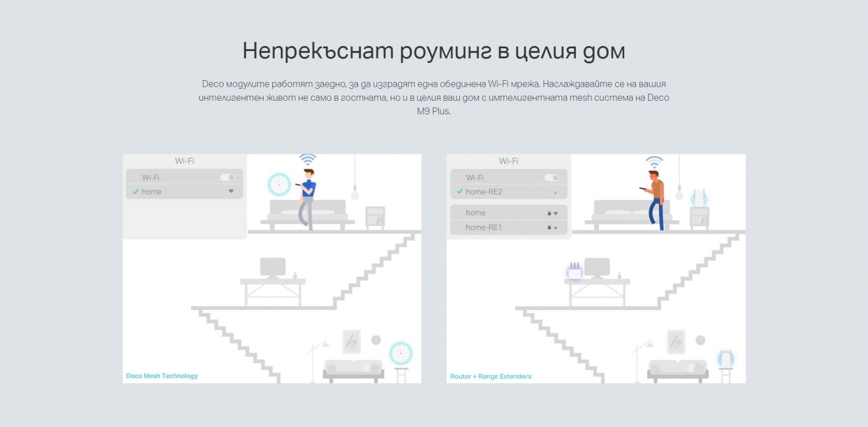868x427 pixels.
Task: Select the checked 'home' network row in the left panel
Action: click(184, 192)
